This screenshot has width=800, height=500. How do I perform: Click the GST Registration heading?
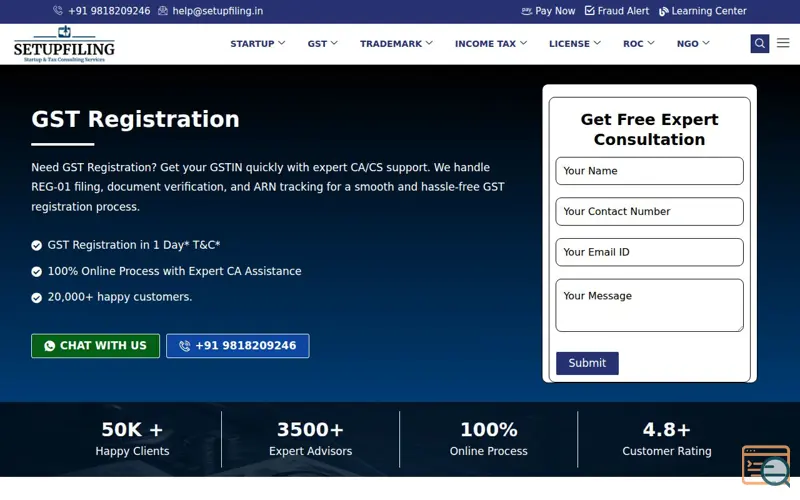coord(135,119)
